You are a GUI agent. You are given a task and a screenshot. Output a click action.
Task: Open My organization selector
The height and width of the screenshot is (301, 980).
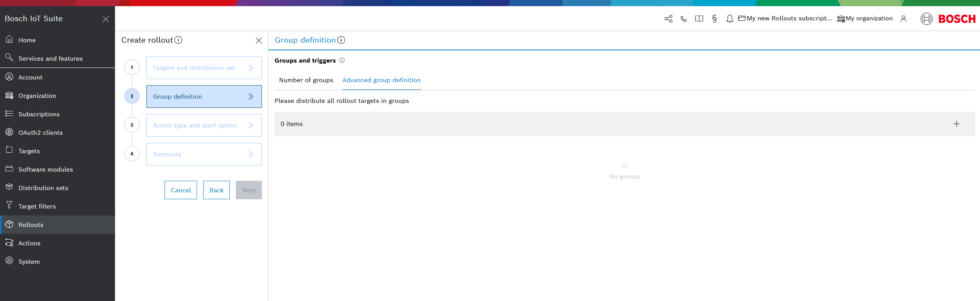865,18
